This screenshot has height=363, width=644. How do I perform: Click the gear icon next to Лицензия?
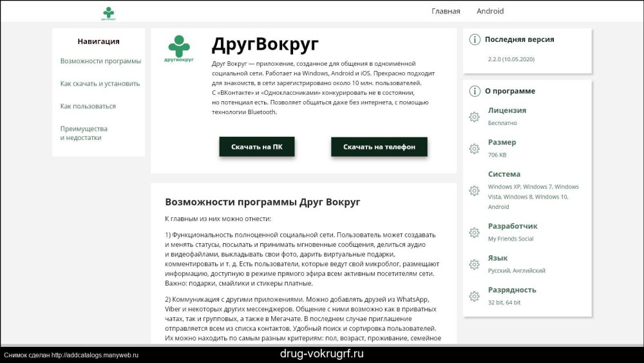tap(475, 117)
